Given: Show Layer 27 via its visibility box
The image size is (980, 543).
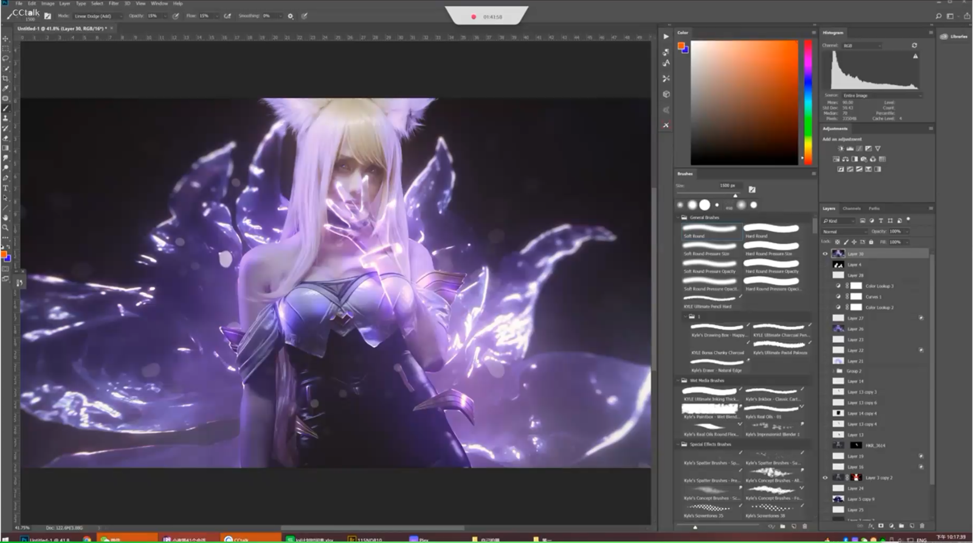Looking at the screenshot, I should (x=825, y=318).
